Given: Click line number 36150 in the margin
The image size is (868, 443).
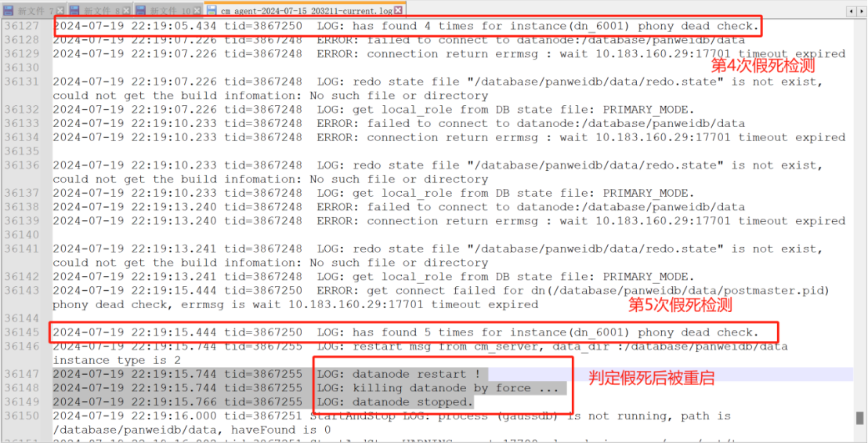Looking at the screenshot, I should click(22, 416).
